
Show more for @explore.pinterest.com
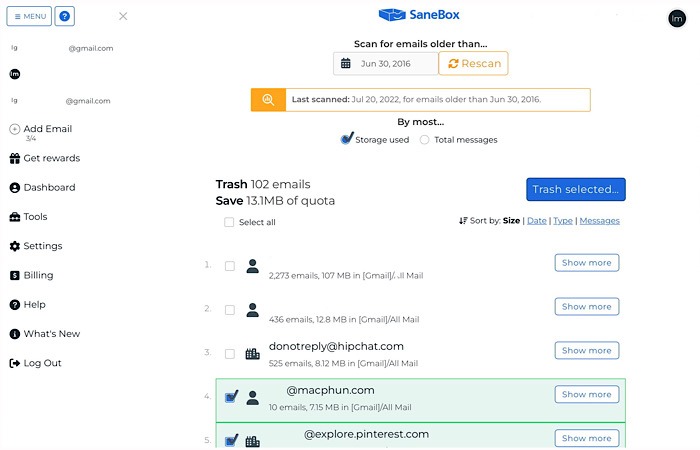tap(587, 438)
